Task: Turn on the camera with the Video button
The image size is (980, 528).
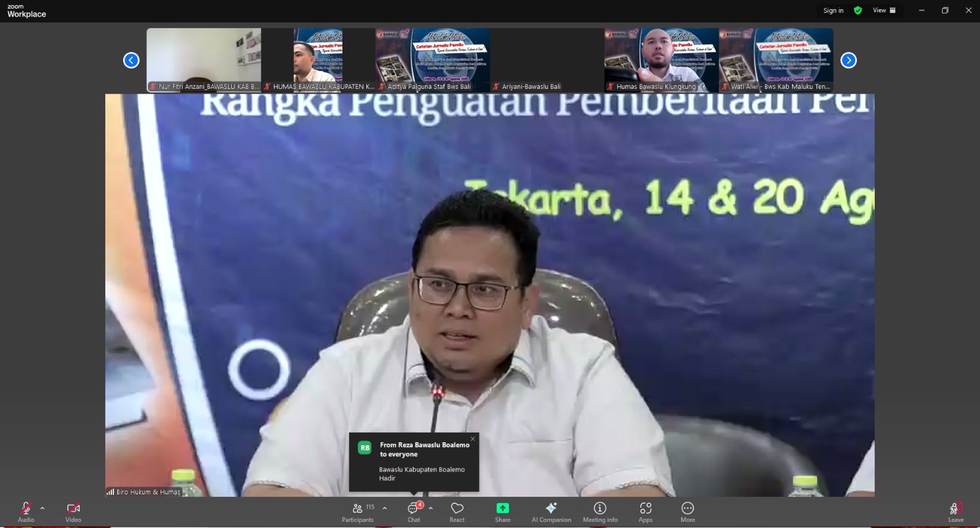Action: (73, 511)
